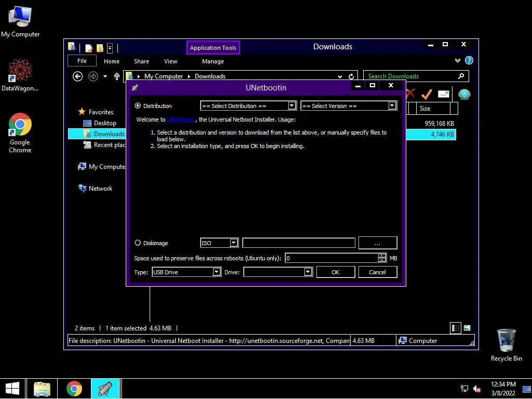The image size is (532, 399).
Task: Select Favorites in the navigation pane
Action: 101,112
